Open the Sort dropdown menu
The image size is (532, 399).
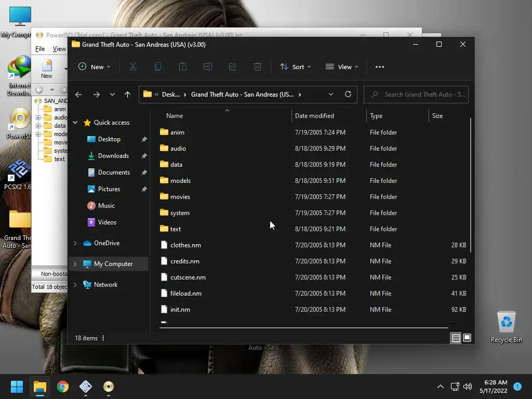pyautogui.click(x=295, y=67)
